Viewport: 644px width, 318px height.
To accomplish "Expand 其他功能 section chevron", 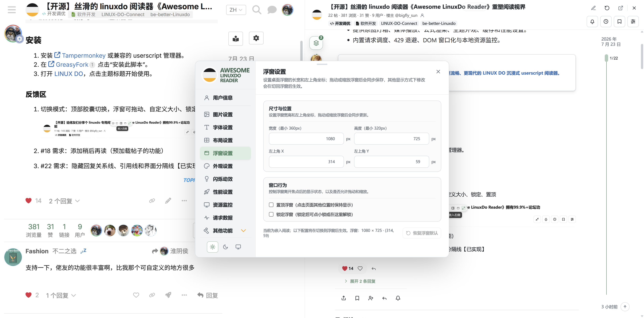I will [x=243, y=230].
